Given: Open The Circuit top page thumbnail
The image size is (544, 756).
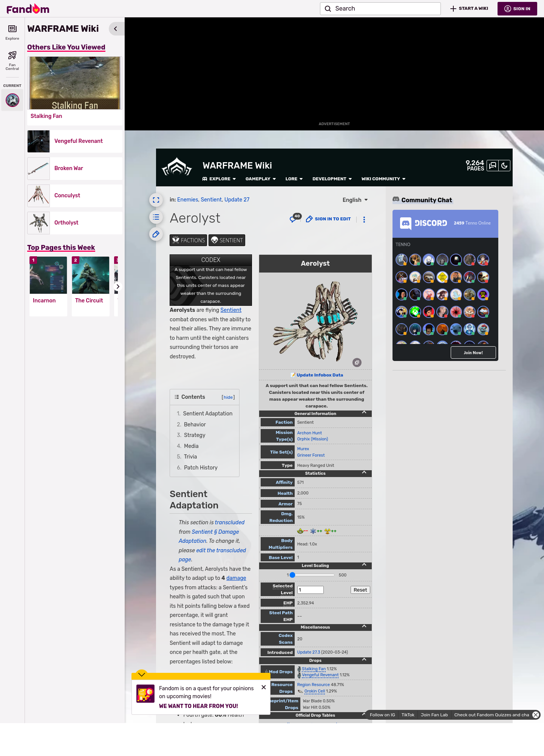Looking at the screenshot, I should 91,275.
